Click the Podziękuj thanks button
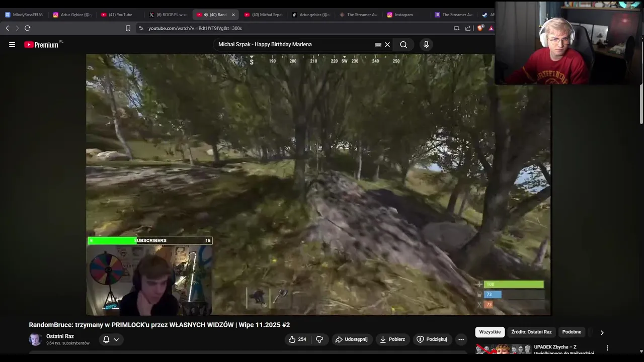Image resolution: width=644 pixels, height=362 pixels. (x=432, y=339)
